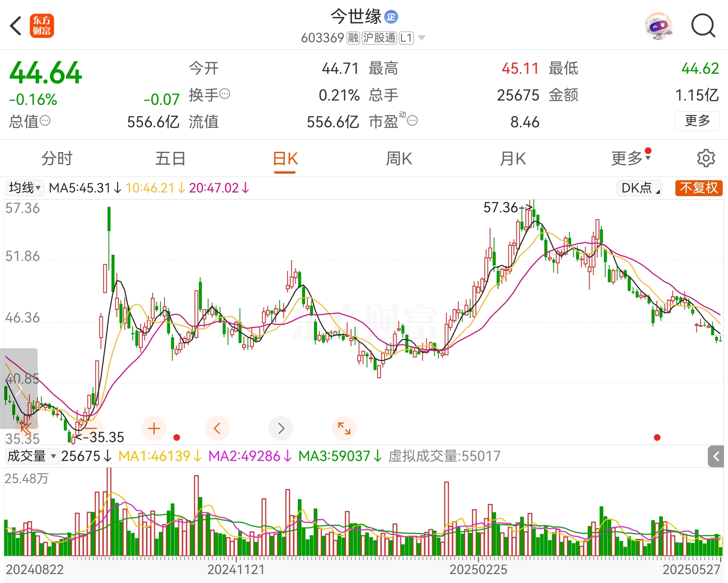Screen dimensions: 728x583
Task: Tap the search magnifier icon
Action: tap(703, 26)
